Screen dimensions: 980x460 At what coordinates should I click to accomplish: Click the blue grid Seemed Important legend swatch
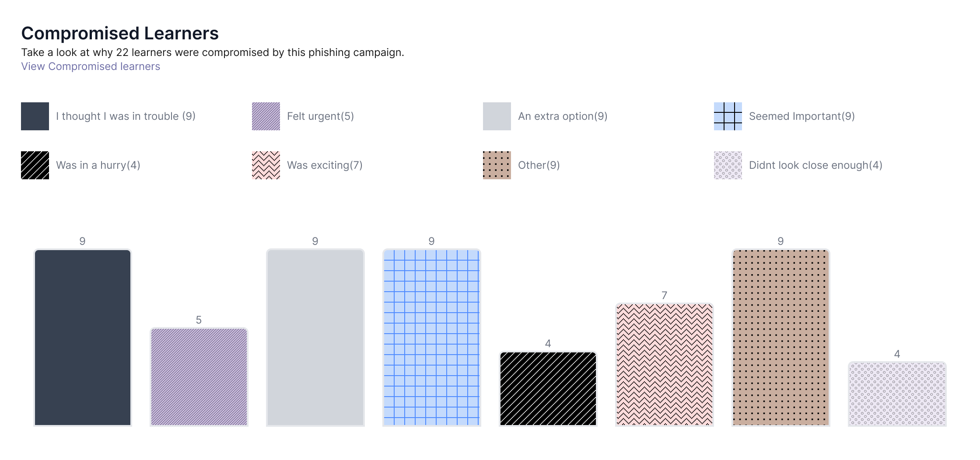(728, 116)
